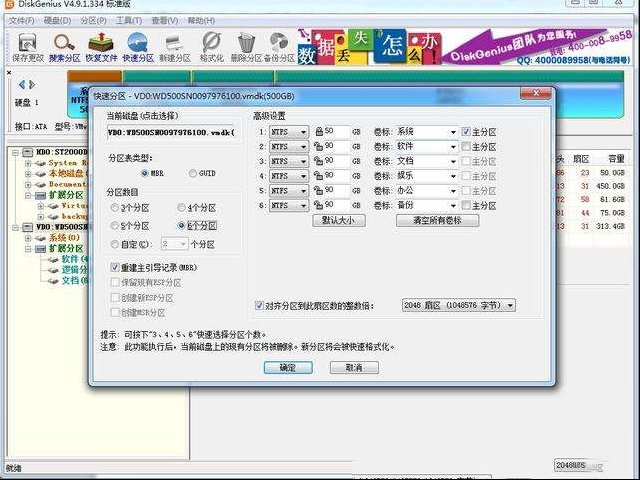
Task: Open the 查看(V) menu
Action: tap(164, 20)
